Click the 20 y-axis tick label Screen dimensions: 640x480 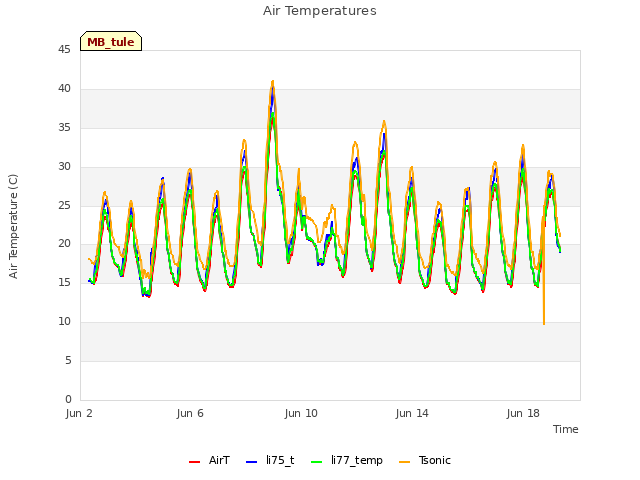[x=64, y=244]
